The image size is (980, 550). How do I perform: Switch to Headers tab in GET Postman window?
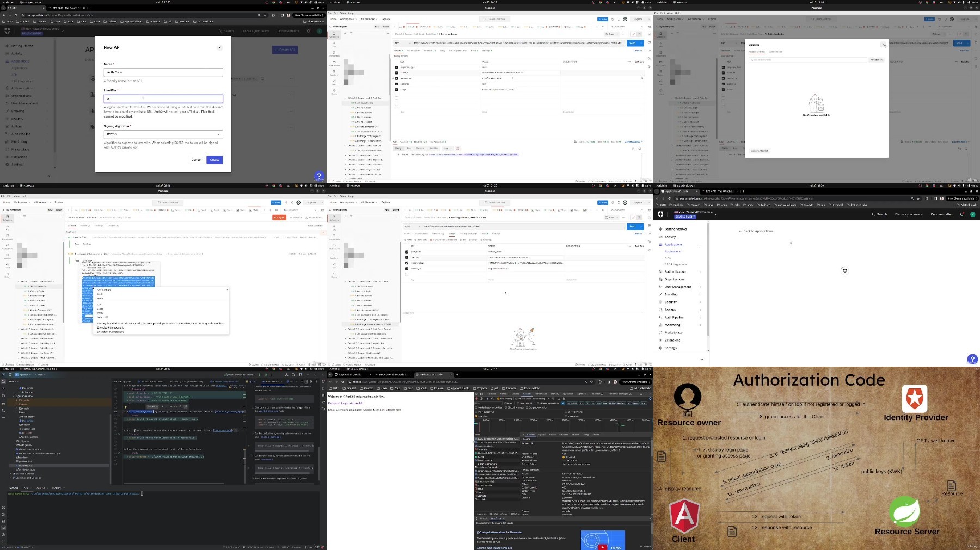(x=430, y=51)
